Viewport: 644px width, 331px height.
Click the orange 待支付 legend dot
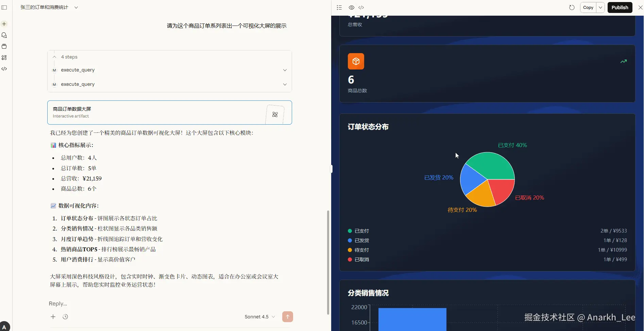click(350, 250)
